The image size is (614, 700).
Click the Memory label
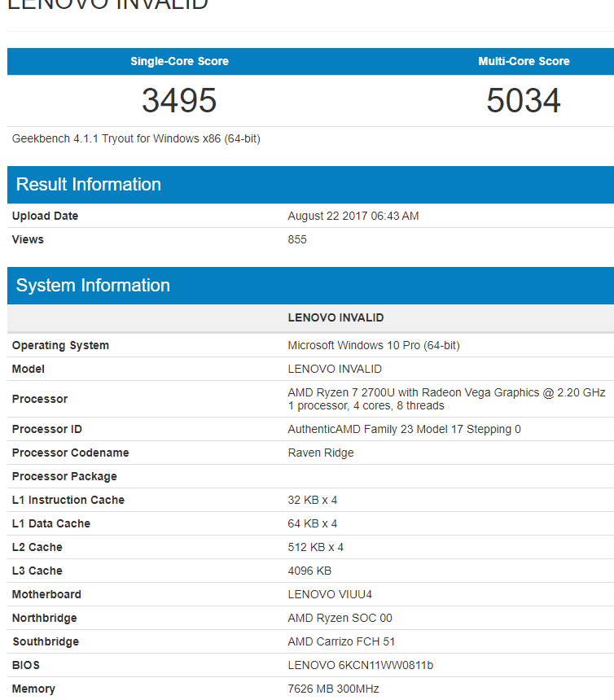pos(33,689)
